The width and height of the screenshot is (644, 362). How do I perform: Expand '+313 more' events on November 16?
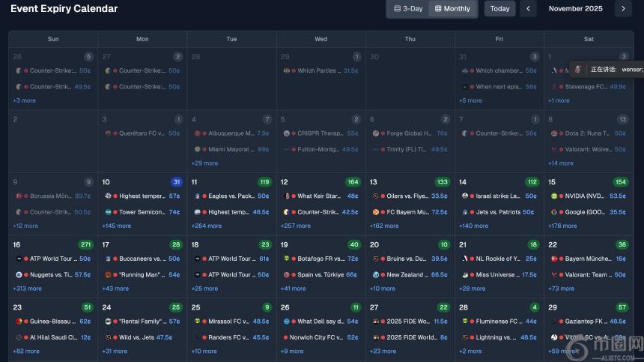pyautogui.click(x=27, y=289)
